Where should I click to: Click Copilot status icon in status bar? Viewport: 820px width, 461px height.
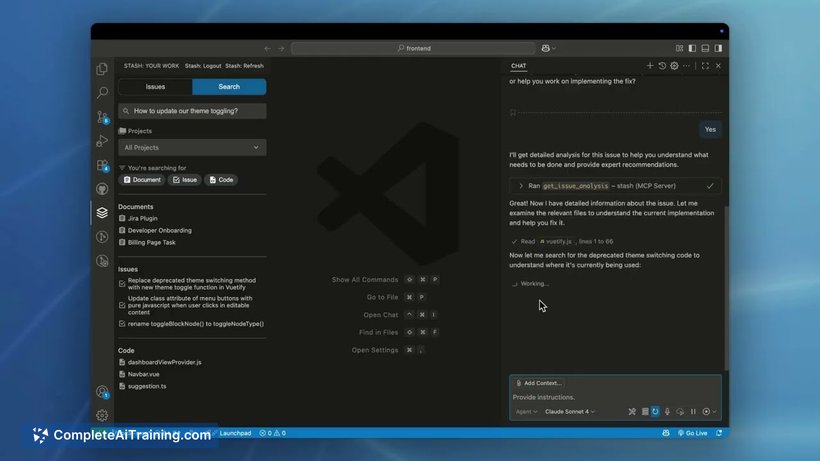coord(665,433)
